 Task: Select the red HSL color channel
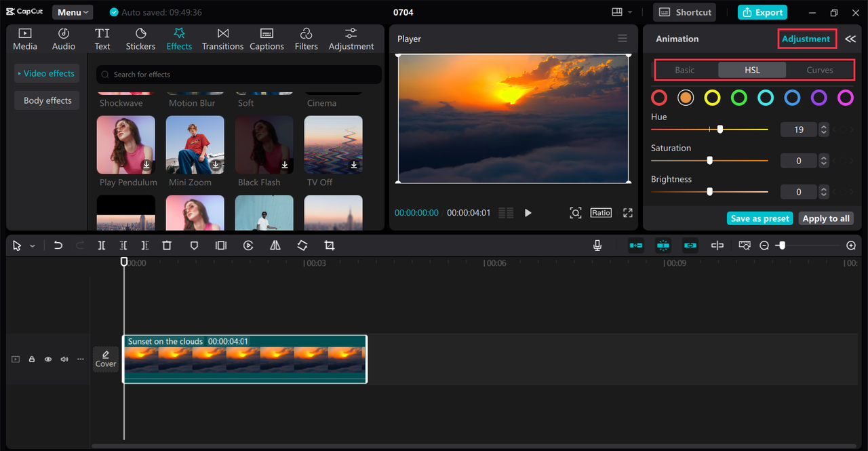(659, 98)
